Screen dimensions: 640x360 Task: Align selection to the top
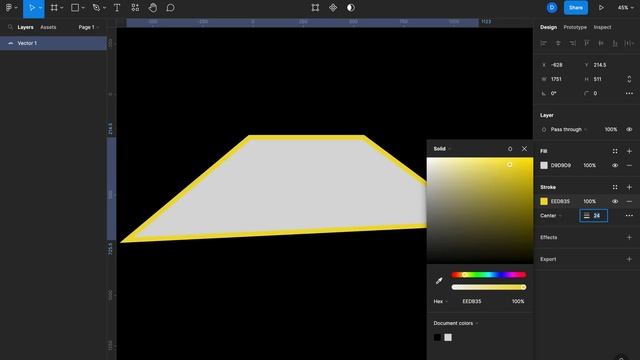click(x=587, y=43)
